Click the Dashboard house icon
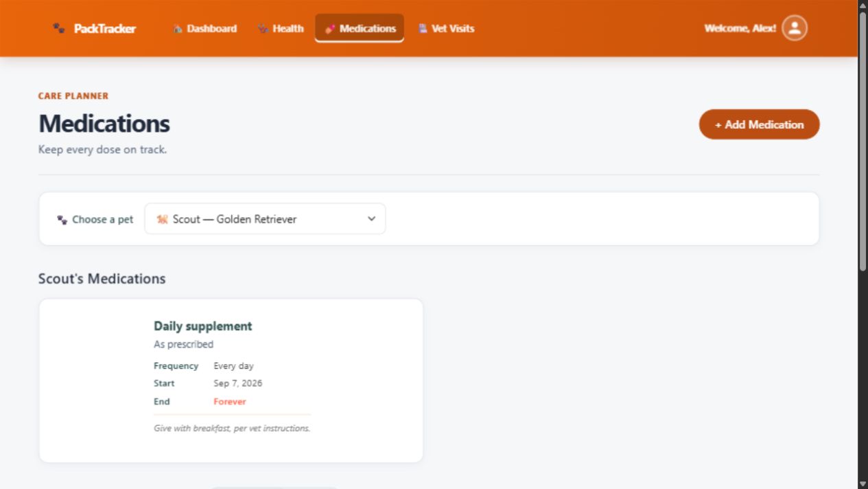 (x=178, y=29)
